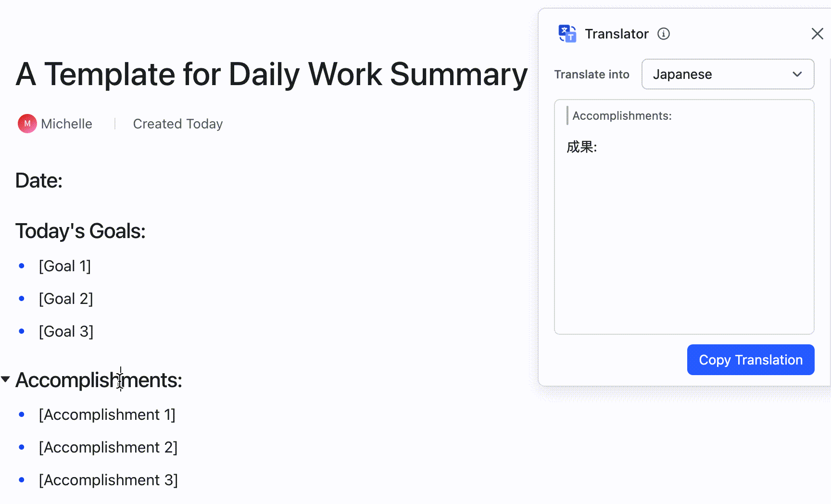Click the [Accomplishment 1] bullet item

pyautogui.click(x=107, y=415)
